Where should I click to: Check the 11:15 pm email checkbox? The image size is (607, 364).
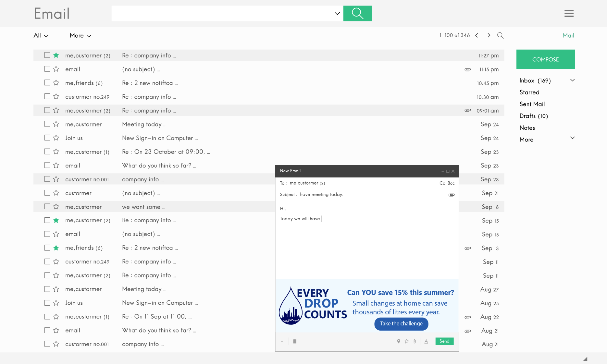47,69
